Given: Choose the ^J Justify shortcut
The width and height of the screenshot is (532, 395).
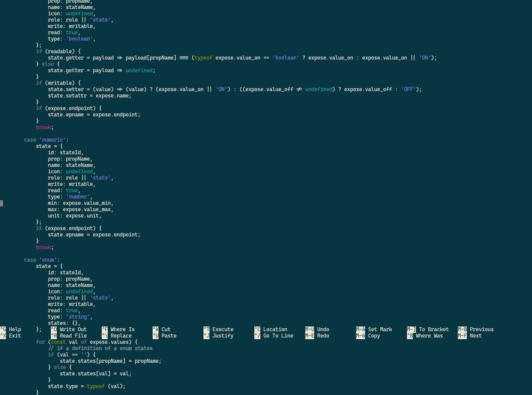Looking at the screenshot, I should 218,336.
